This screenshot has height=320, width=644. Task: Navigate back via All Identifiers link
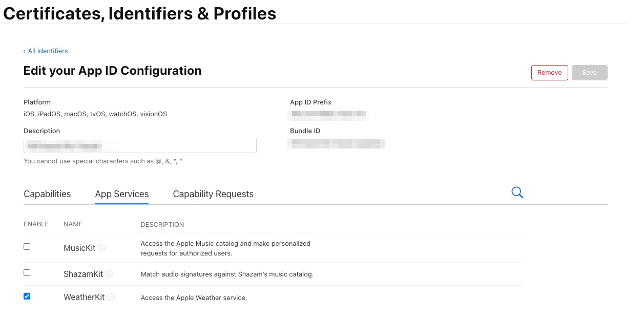click(48, 51)
